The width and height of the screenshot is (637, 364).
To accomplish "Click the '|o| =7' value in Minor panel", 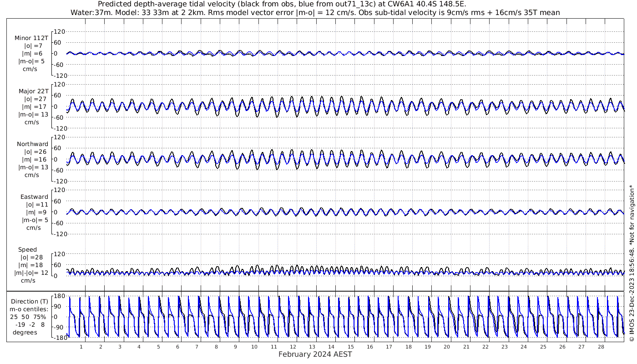I will pyautogui.click(x=33, y=45).
